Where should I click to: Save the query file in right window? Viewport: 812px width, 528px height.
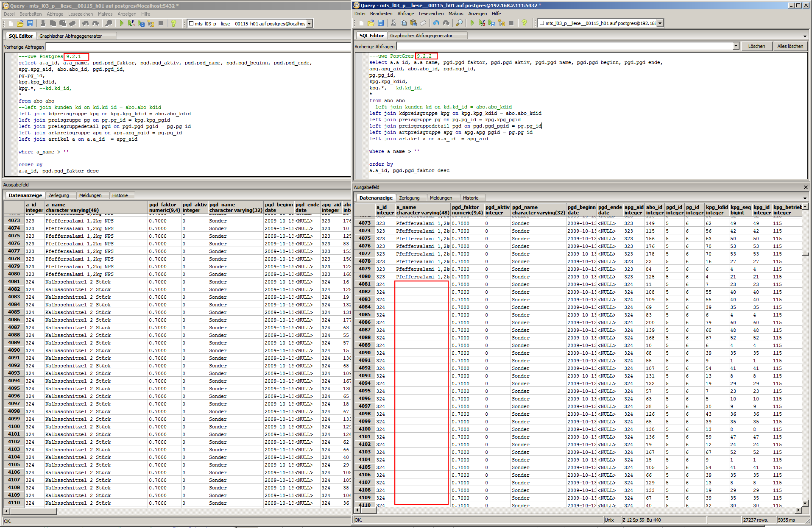tap(380, 23)
